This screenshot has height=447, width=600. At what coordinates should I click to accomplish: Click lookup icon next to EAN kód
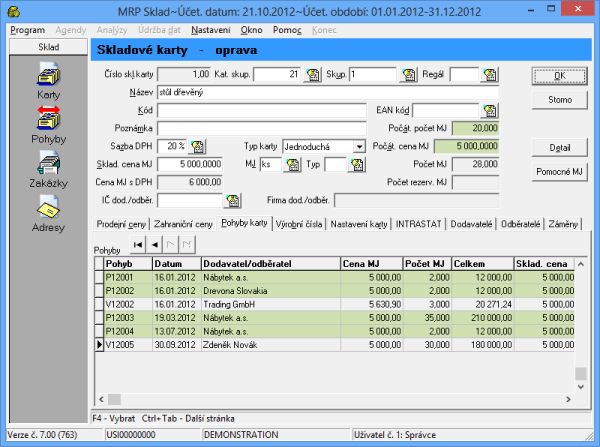point(489,110)
